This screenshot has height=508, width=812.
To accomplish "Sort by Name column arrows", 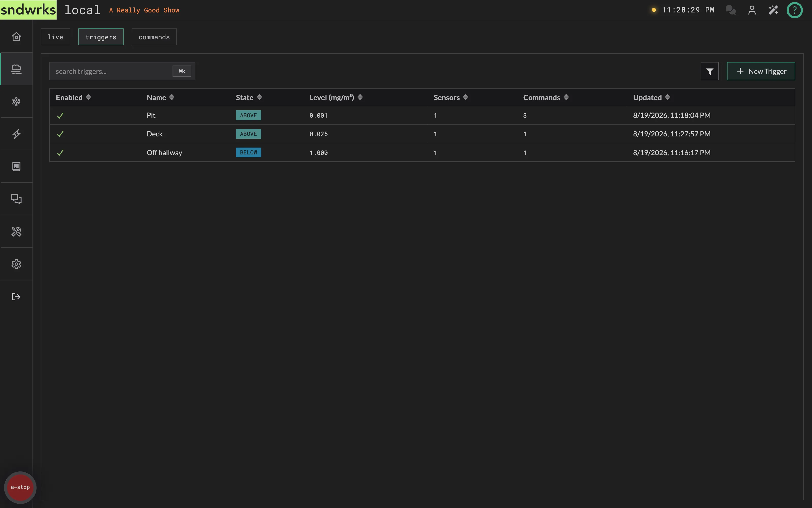I will (x=172, y=98).
